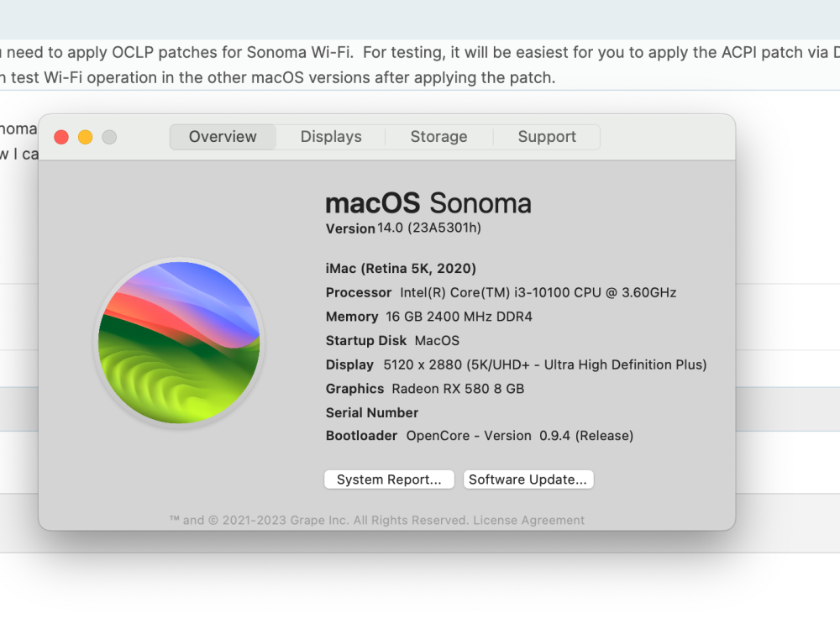The image size is (840, 629).
Task: Click Graphics value 'Radeon RX 580 8 GB'
Action: (x=458, y=389)
